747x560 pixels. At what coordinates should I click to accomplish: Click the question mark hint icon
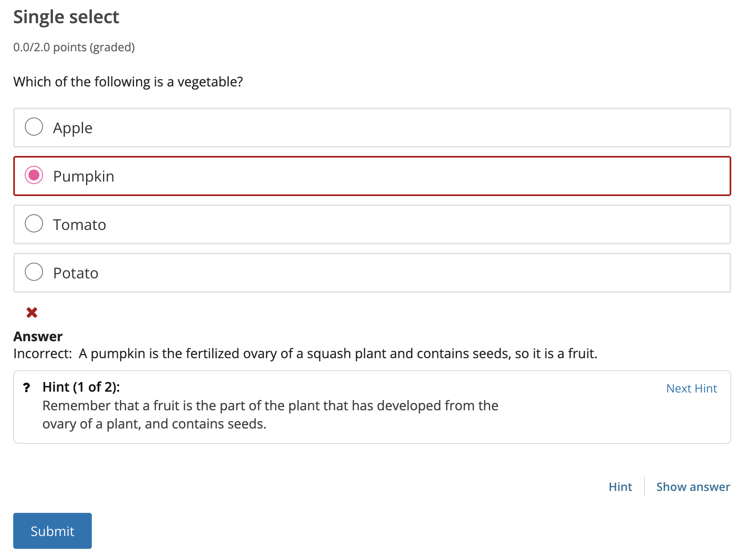click(x=27, y=388)
